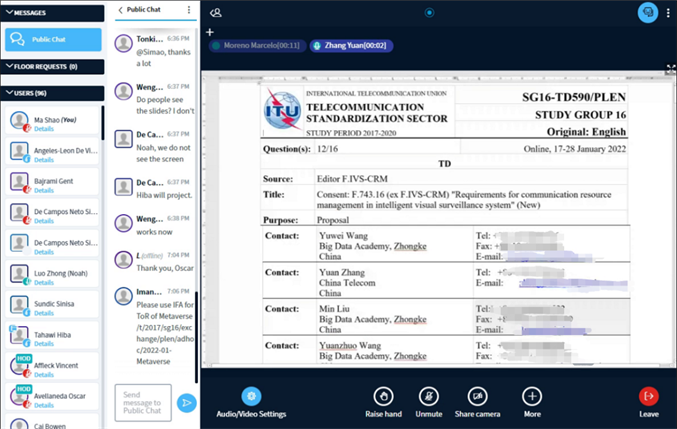Open the More options plus button
The width and height of the screenshot is (677, 429).
click(x=532, y=396)
